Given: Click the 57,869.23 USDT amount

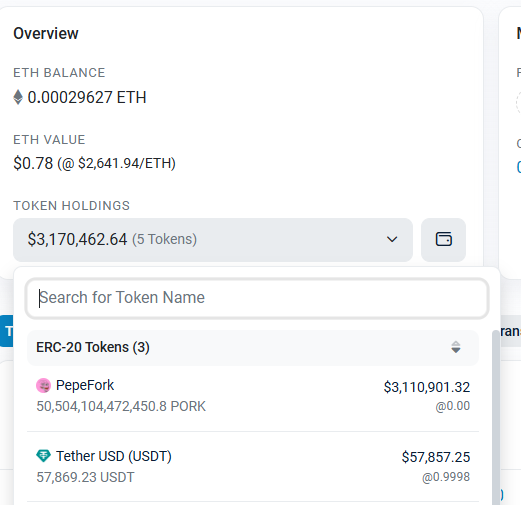Looking at the screenshot, I should coord(85,477).
